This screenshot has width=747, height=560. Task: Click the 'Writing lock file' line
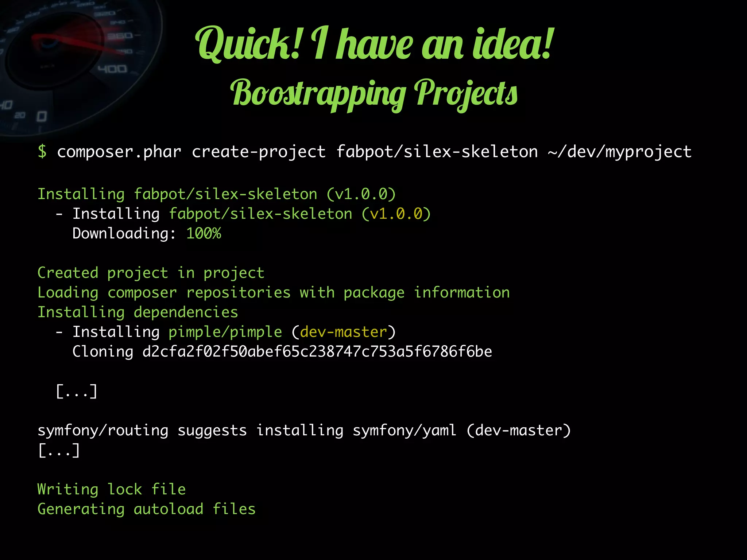[x=112, y=490]
